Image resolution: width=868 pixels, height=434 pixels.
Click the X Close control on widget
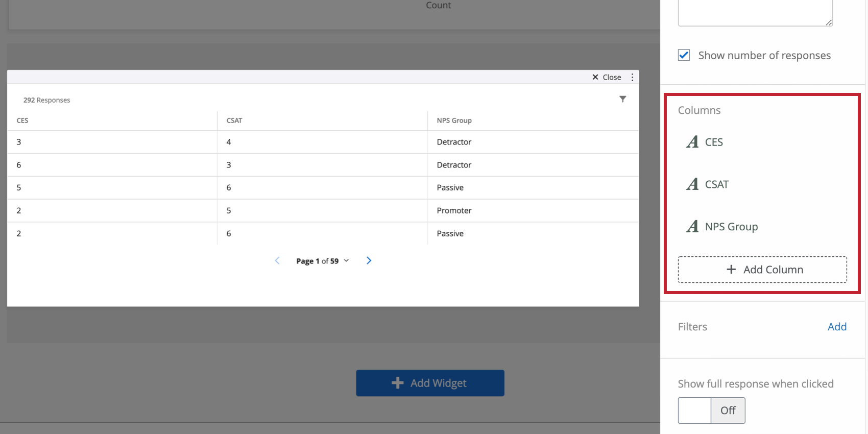[x=607, y=77]
